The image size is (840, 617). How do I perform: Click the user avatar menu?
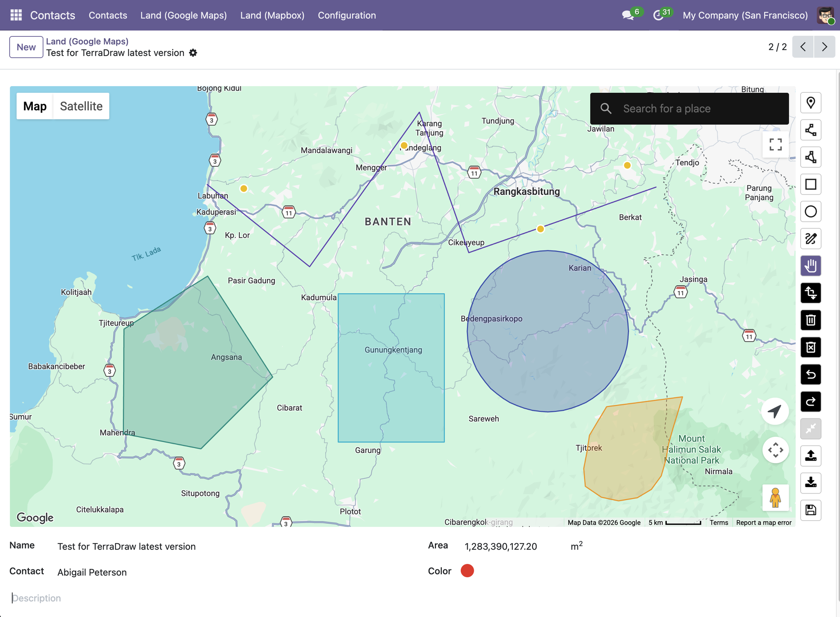(x=825, y=15)
